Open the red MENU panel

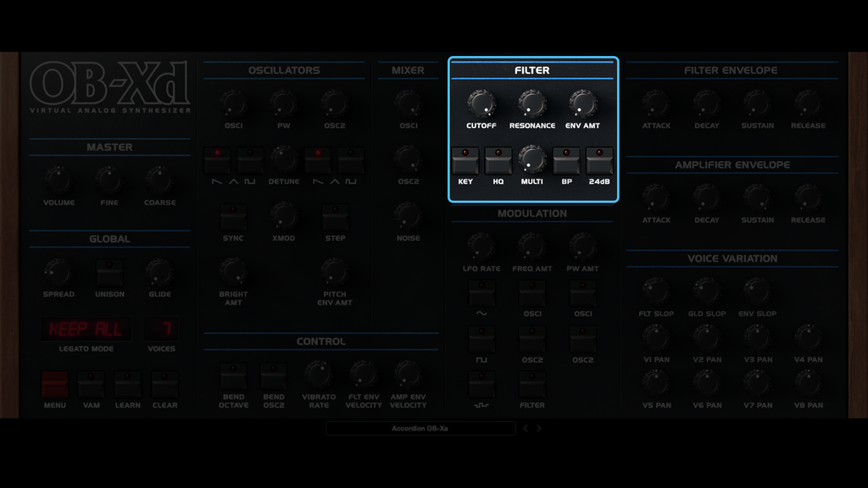coord(54,385)
